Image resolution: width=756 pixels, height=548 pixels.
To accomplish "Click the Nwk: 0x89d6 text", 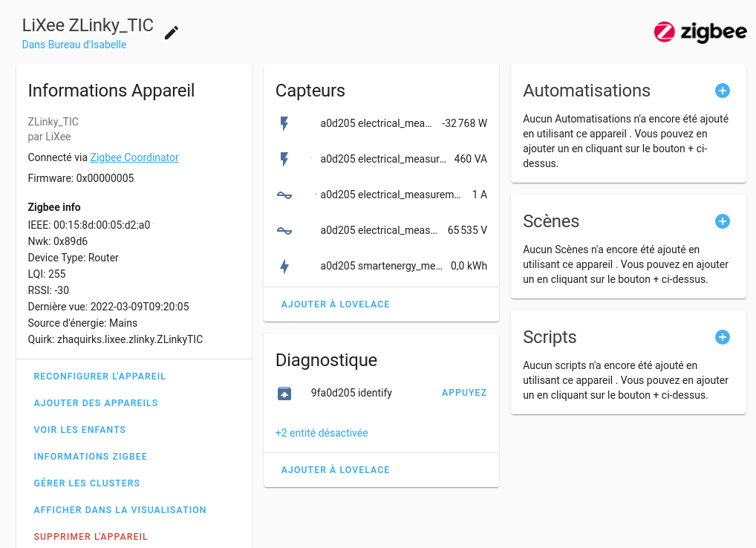I will point(58,241).
